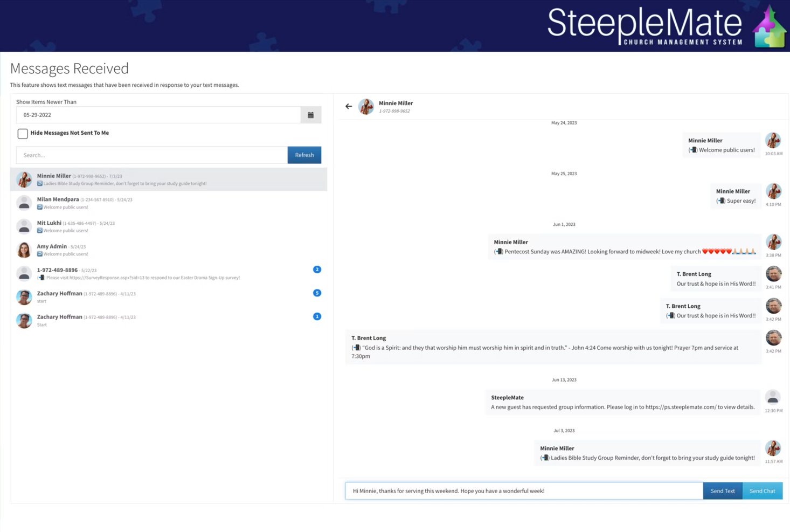The height and width of the screenshot is (532, 790).
Task: Click the Refresh button
Action: pos(304,155)
